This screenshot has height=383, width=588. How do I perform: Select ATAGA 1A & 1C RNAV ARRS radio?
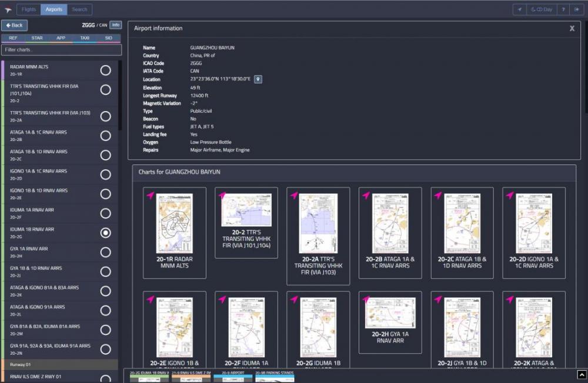tap(105, 136)
